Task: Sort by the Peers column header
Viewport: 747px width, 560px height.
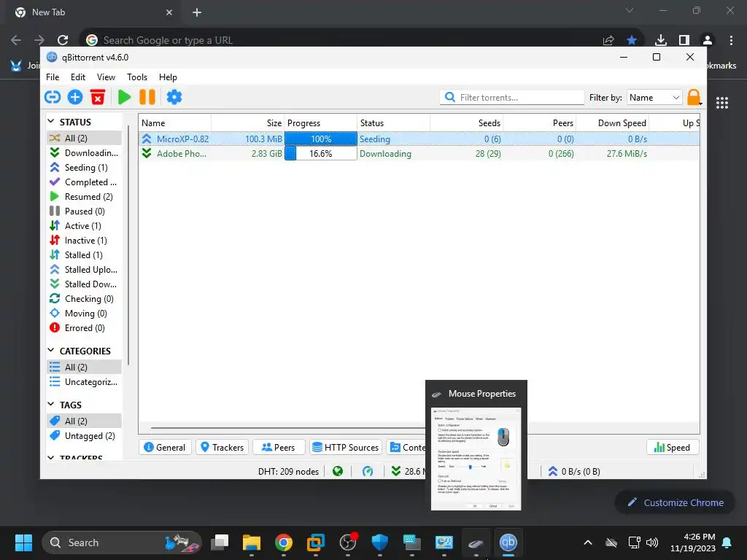Action: (x=539, y=122)
